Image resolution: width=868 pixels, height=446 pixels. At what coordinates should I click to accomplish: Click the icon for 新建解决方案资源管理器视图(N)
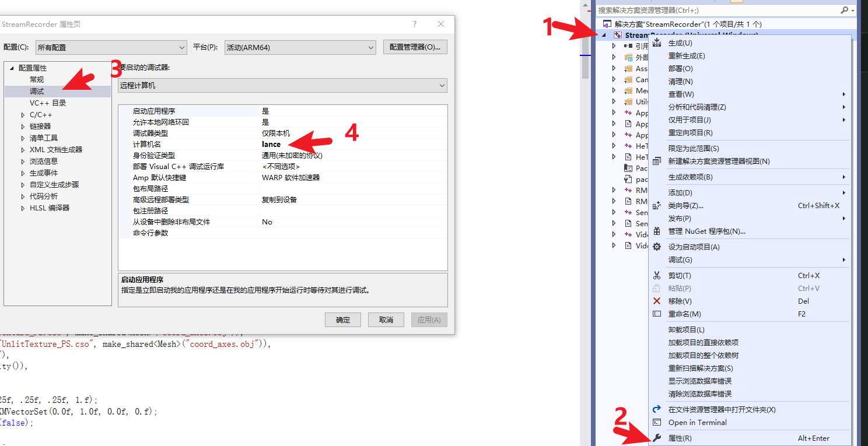657,161
